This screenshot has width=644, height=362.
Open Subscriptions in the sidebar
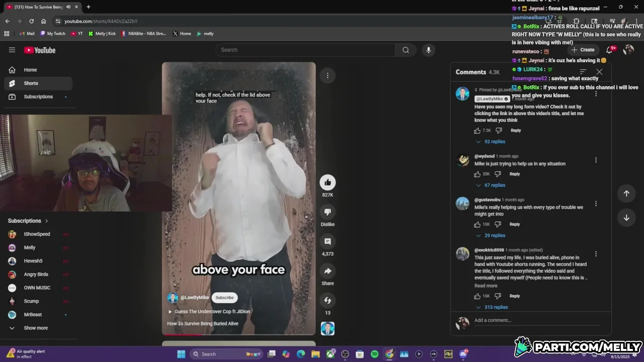coord(38,97)
